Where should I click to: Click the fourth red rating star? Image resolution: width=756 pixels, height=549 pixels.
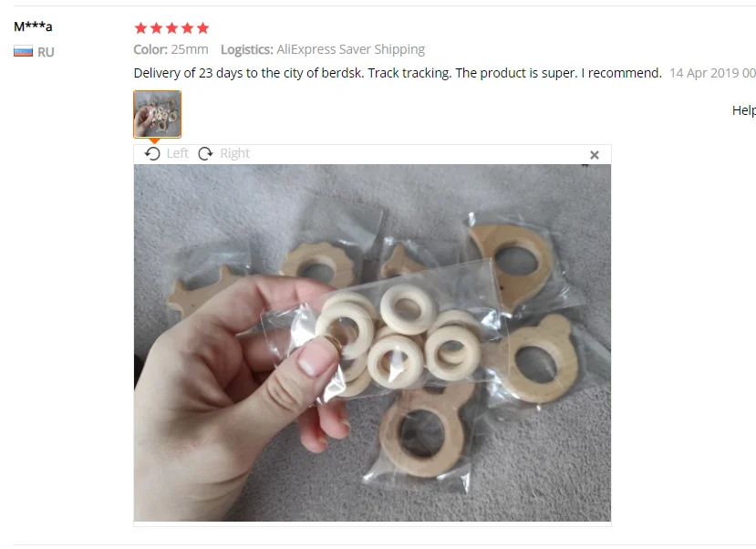[187, 28]
